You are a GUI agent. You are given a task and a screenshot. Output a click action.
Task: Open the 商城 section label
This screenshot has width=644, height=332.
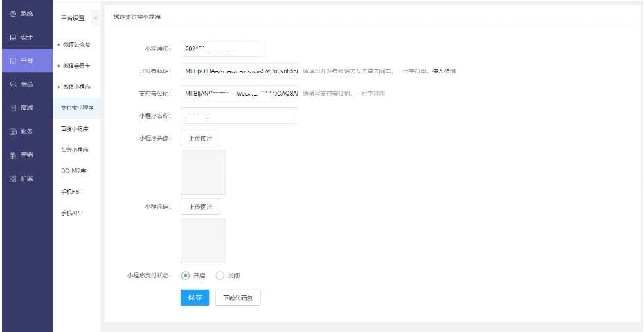pyautogui.click(x=27, y=108)
